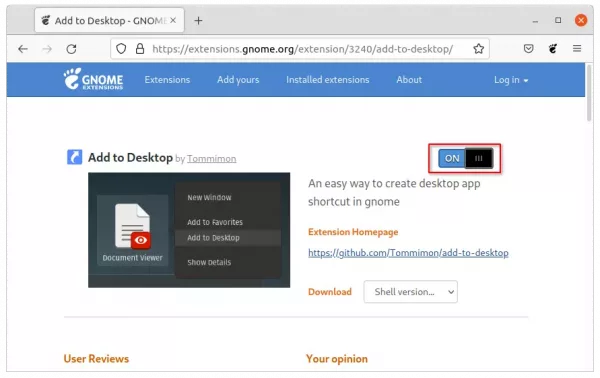
Task: Open the Firefox hamburger menu
Action: click(577, 49)
